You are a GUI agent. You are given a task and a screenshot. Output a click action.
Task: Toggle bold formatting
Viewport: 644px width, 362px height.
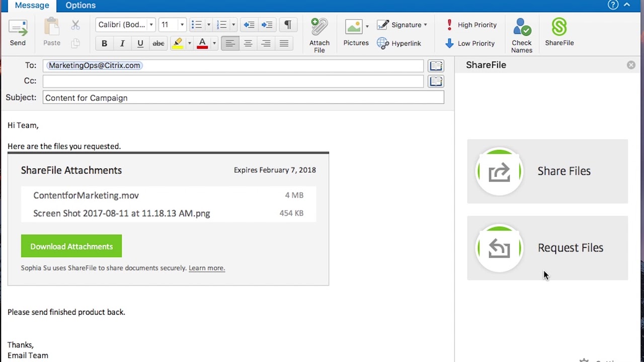tap(104, 43)
